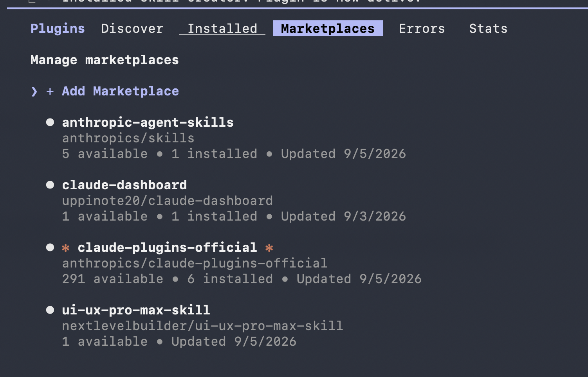Click the bullet dot beside claude-plugins-official
The height and width of the screenshot is (377, 588).
[50, 248]
